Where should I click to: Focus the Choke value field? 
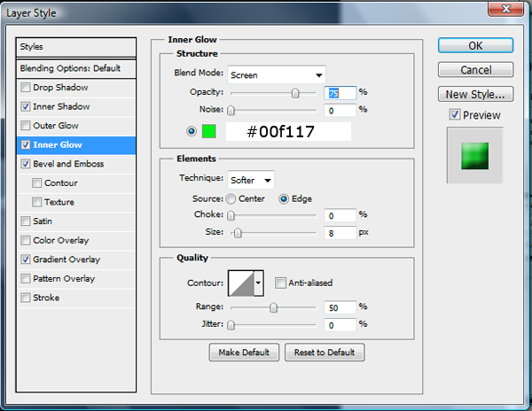340,215
